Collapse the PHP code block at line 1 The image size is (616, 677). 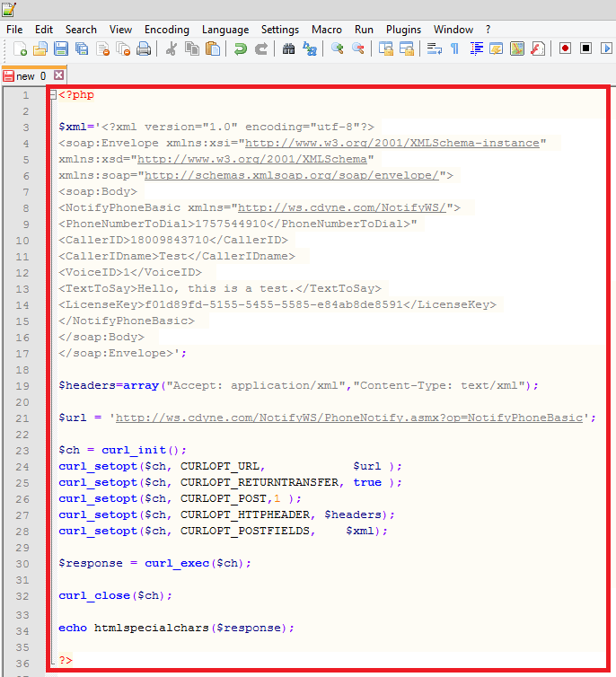[x=53, y=95]
